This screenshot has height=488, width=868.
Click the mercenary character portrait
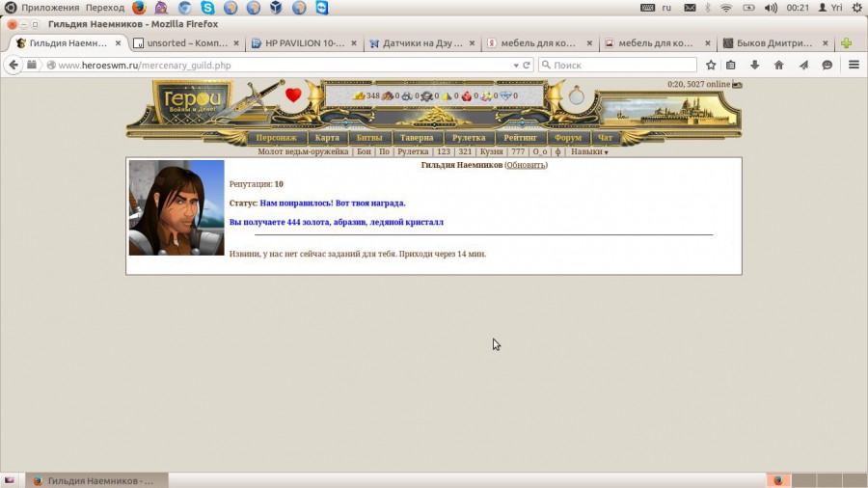[x=176, y=207]
